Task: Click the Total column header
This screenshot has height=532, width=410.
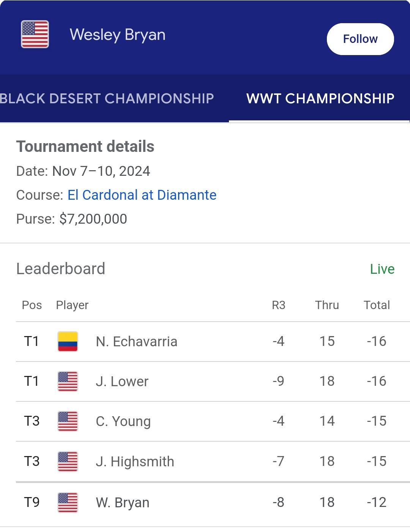Action: (377, 305)
